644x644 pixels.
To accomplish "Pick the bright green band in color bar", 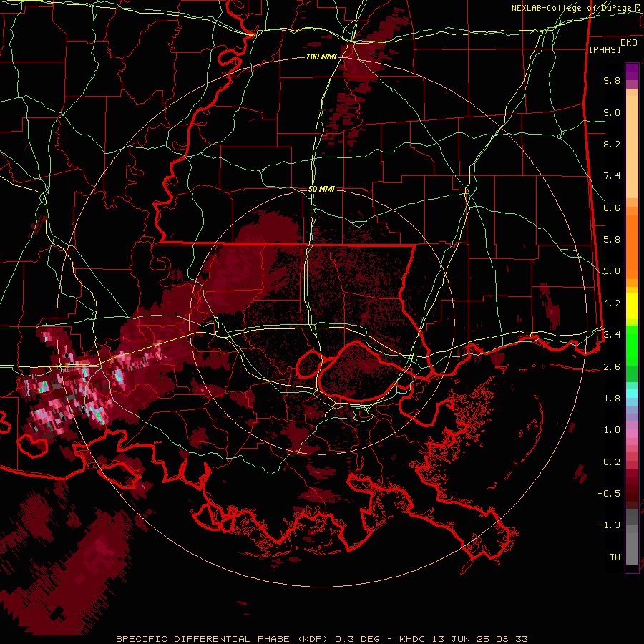I will point(632,345).
